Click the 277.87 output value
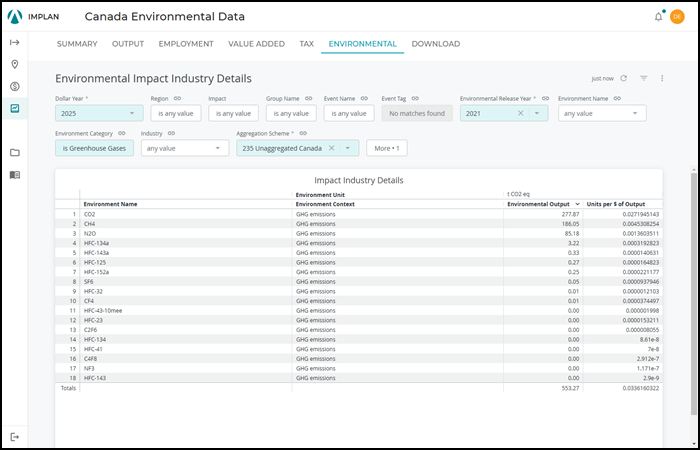The height and width of the screenshot is (450, 700). 571,214
